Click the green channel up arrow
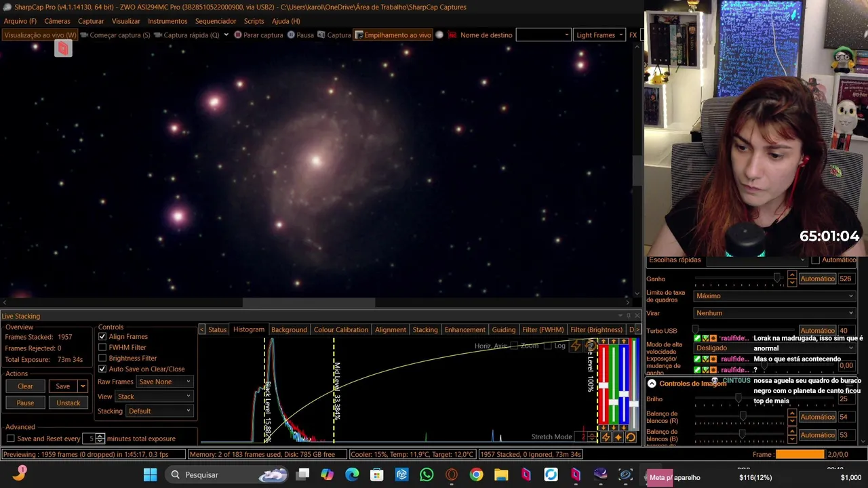Viewport: 868px width, 488px height. coord(614,342)
